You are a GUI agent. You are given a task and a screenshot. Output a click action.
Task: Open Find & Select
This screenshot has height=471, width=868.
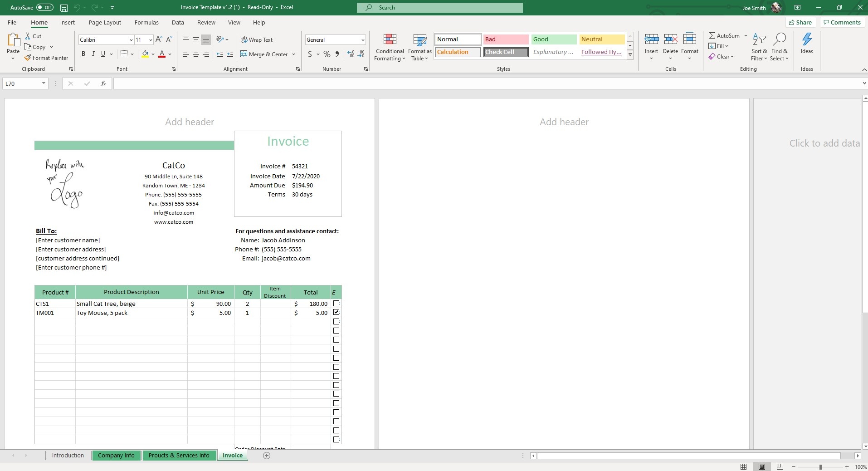(780, 47)
